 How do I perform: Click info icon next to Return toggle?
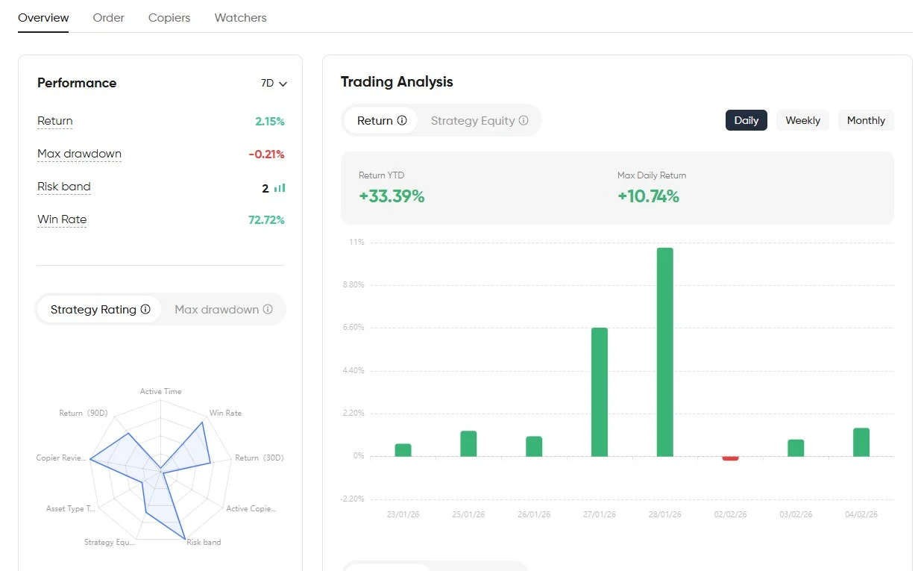tap(402, 121)
